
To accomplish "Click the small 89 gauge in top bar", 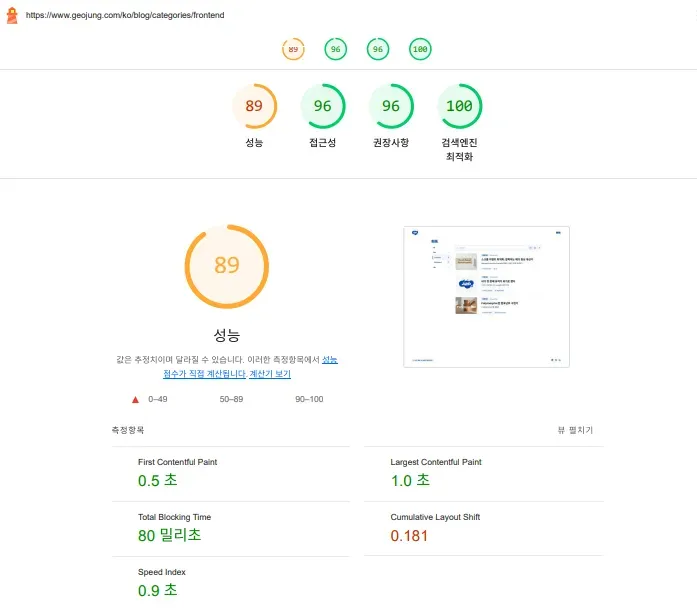I will (293, 49).
